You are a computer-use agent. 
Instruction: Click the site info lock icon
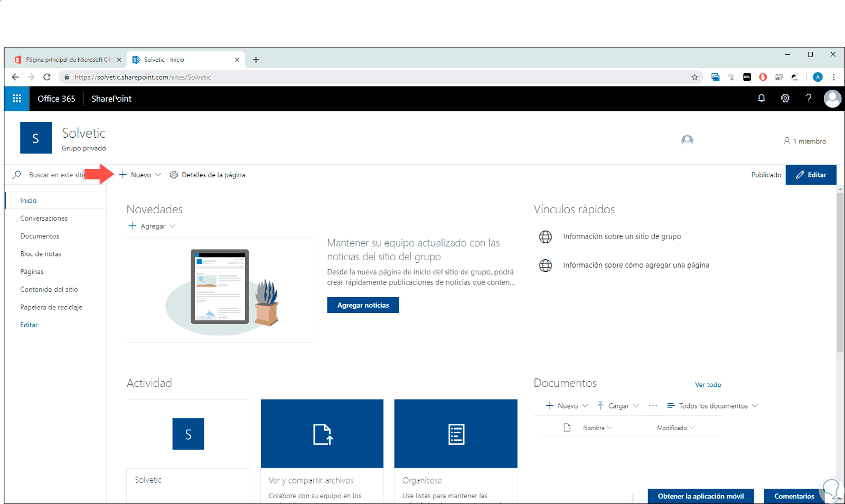point(66,77)
